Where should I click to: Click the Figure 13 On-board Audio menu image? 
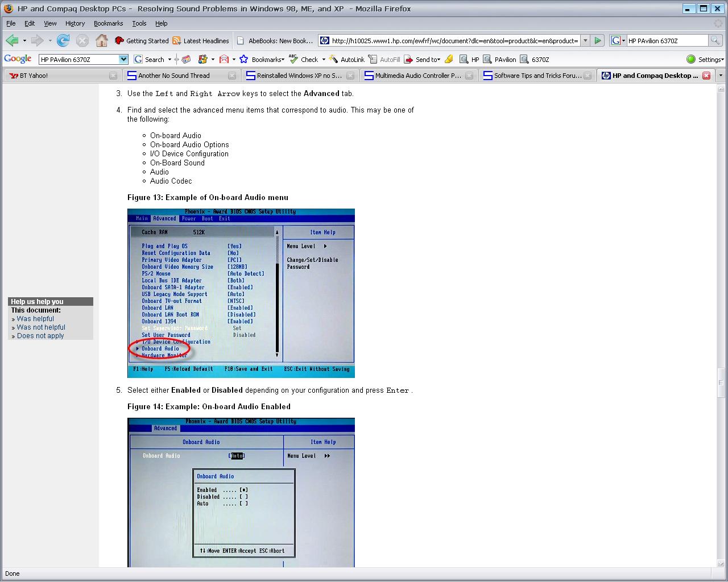241,293
